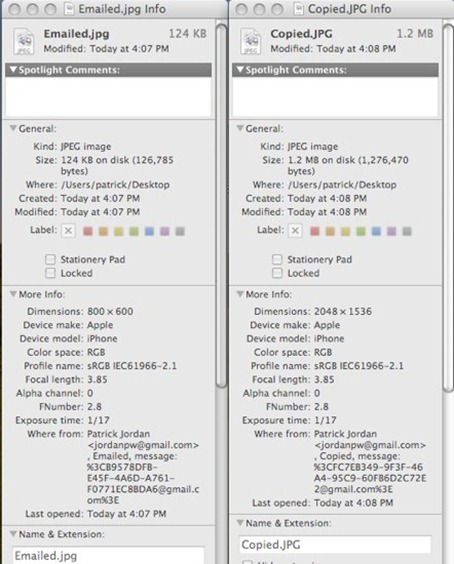
Task: Clear the label with X in Copied.JPG Info
Action: coord(295,231)
